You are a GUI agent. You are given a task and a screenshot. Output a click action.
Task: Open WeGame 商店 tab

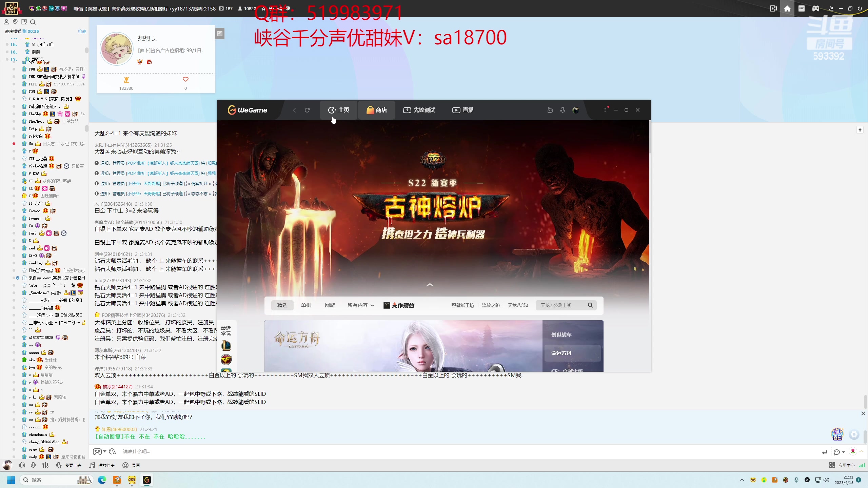[x=377, y=110]
